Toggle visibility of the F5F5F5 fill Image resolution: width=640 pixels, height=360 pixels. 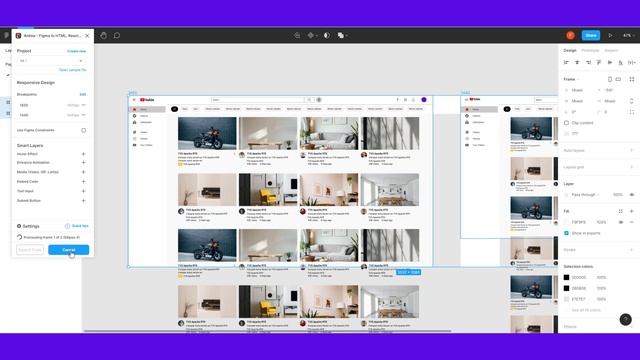621,222
